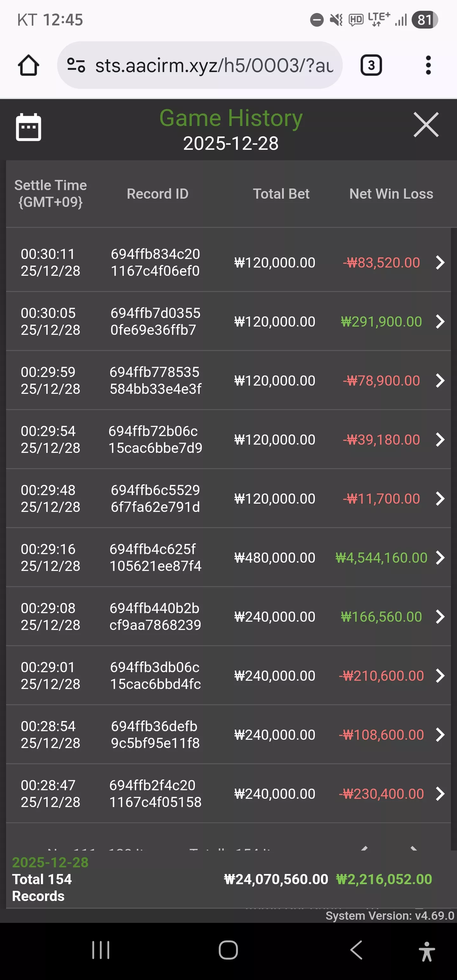Close the Game History panel

pyautogui.click(x=426, y=125)
